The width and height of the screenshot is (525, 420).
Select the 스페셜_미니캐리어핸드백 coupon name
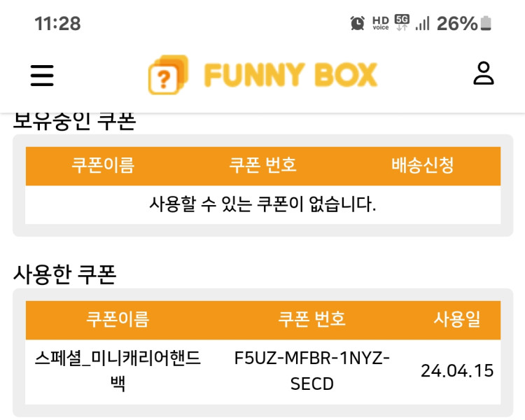[x=118, y=371]
